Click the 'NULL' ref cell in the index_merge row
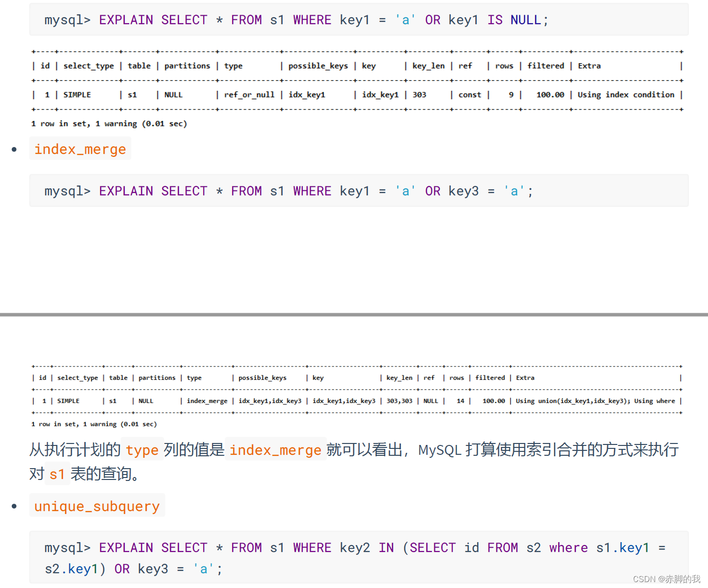708x588 pixels. pos(430,401)
